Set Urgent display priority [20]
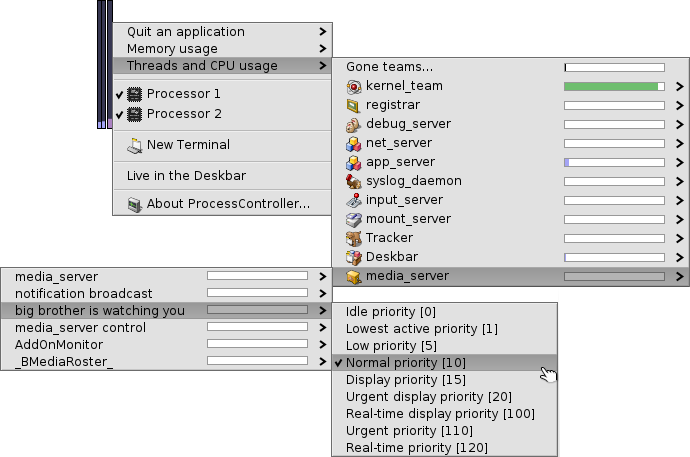Image resolution: width=690 pixels, height=457 pixels. (x=444, y=397)
